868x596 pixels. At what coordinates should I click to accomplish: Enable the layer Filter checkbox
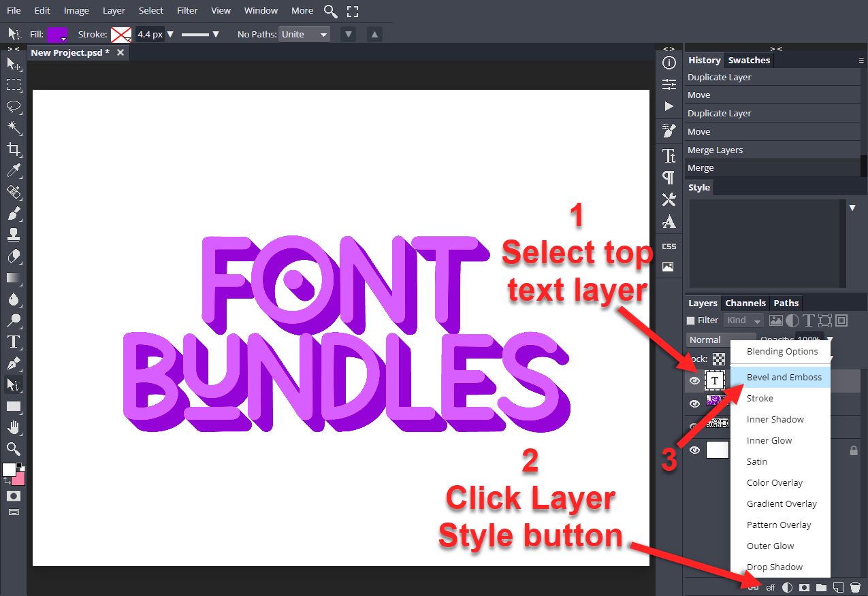coord(691,320)
